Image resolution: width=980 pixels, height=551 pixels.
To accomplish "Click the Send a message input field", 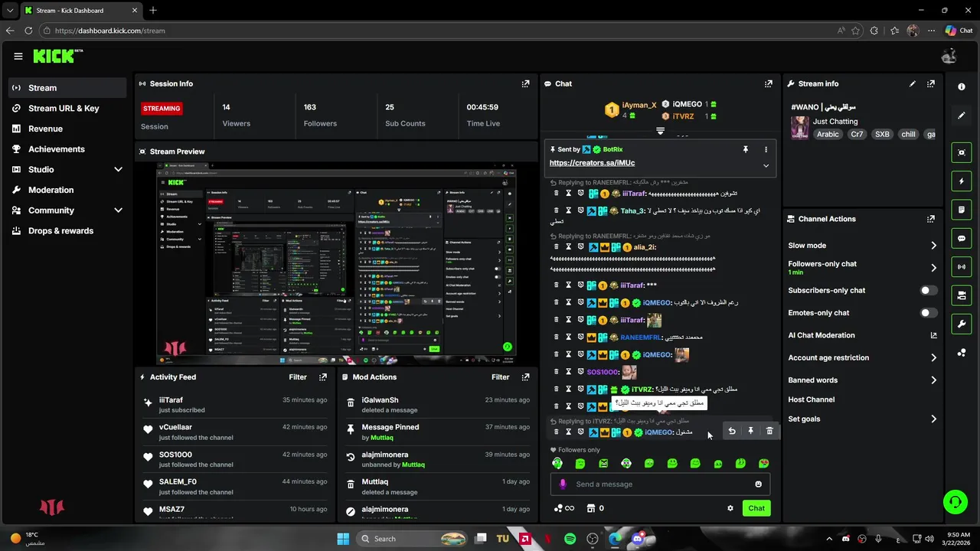I will click(660, 484).
